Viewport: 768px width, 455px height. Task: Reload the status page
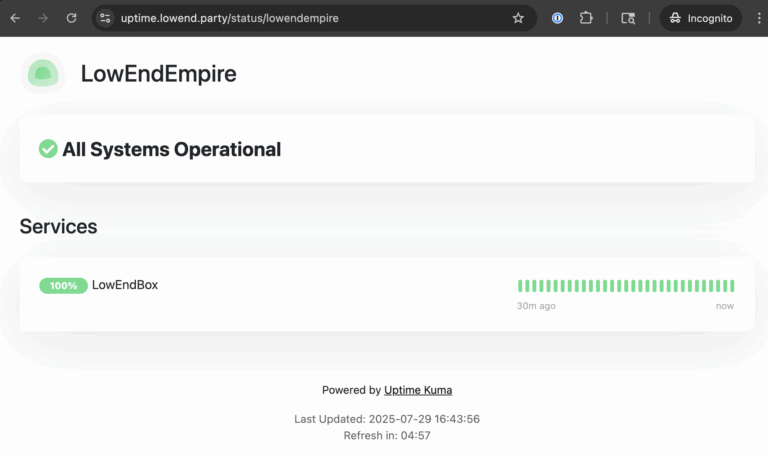(71, 18)
